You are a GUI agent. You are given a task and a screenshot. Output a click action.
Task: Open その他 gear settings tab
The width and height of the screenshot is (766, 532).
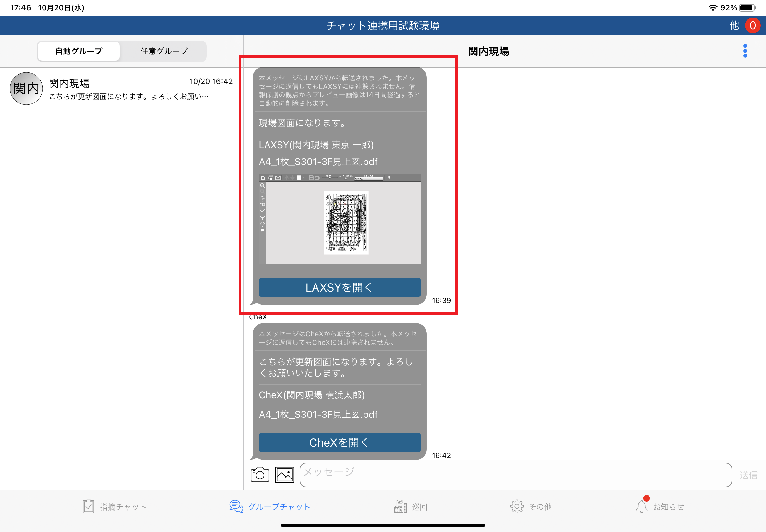(x=531, y=507)
